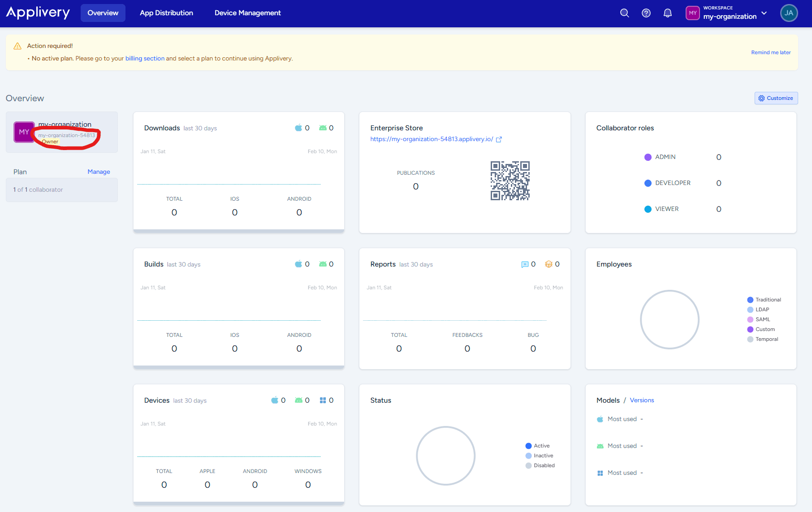This screenshot has height=512, width=812.
Task: Click the FEEDBACKS label in Reports
Action: pos(467,336)
